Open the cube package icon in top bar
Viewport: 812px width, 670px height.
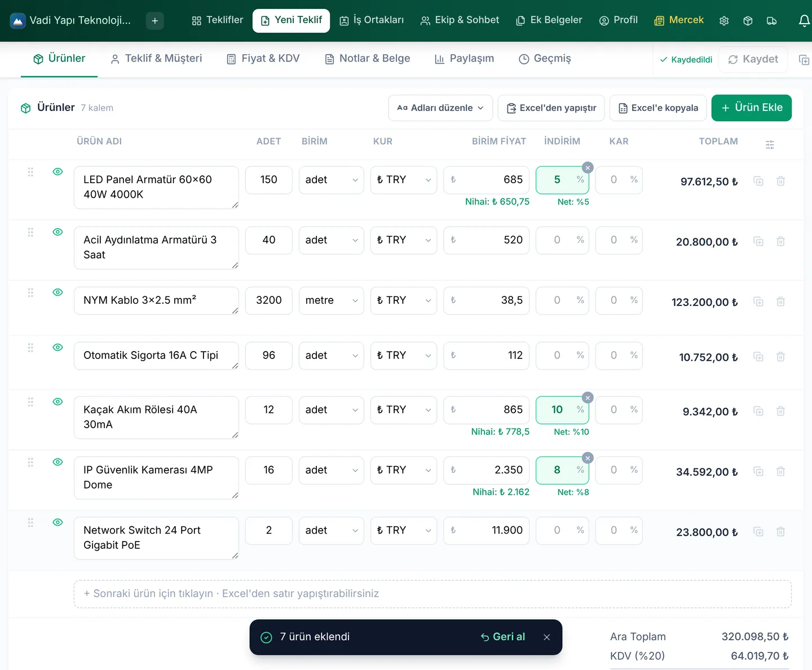pos(748,21)
